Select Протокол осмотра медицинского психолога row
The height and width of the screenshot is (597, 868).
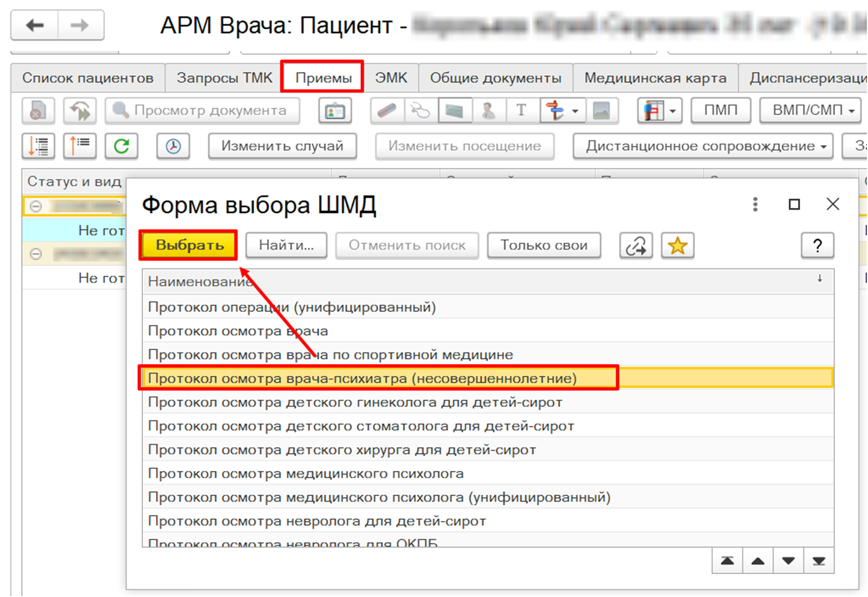click(306, 474)
